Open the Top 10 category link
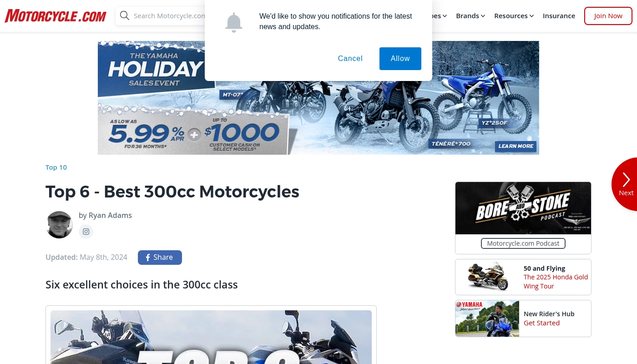The width and height of the screenshot is (637, 364). (56, 167)
